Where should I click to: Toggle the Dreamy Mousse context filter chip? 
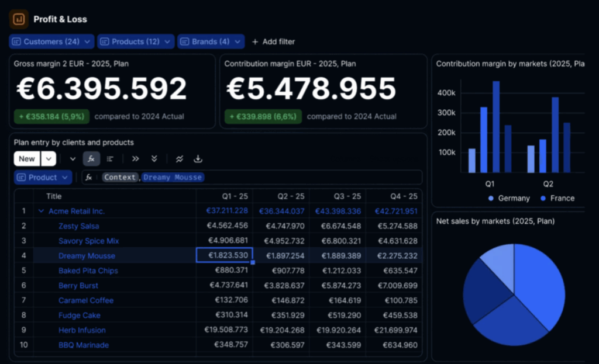point(173,177)
